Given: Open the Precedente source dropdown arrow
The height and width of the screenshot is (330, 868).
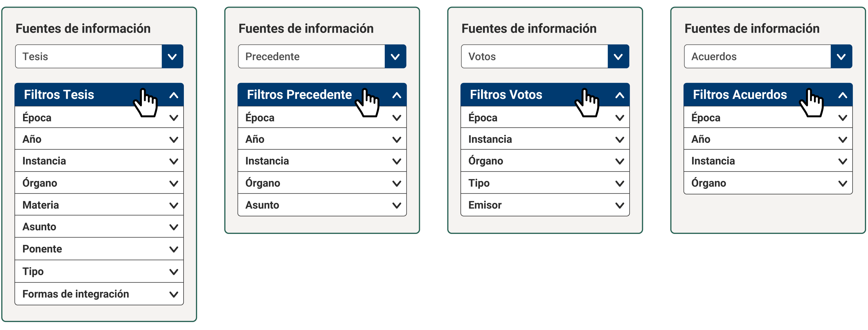Looking at the screenshot, I should (395, 56).
